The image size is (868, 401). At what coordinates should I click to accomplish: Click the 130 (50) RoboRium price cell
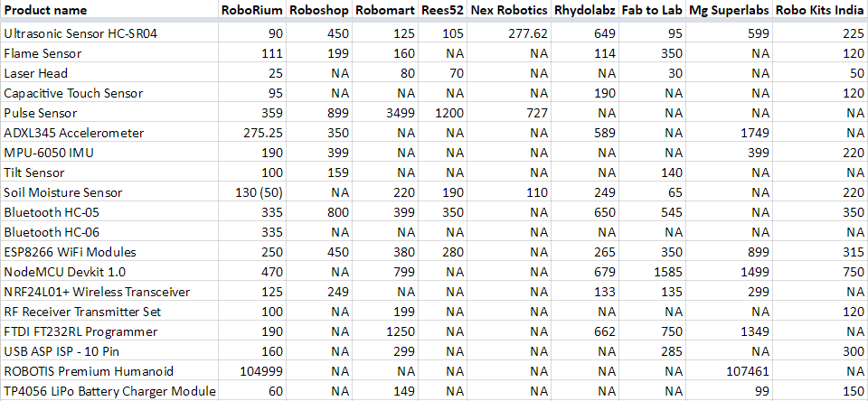point(252,193)
